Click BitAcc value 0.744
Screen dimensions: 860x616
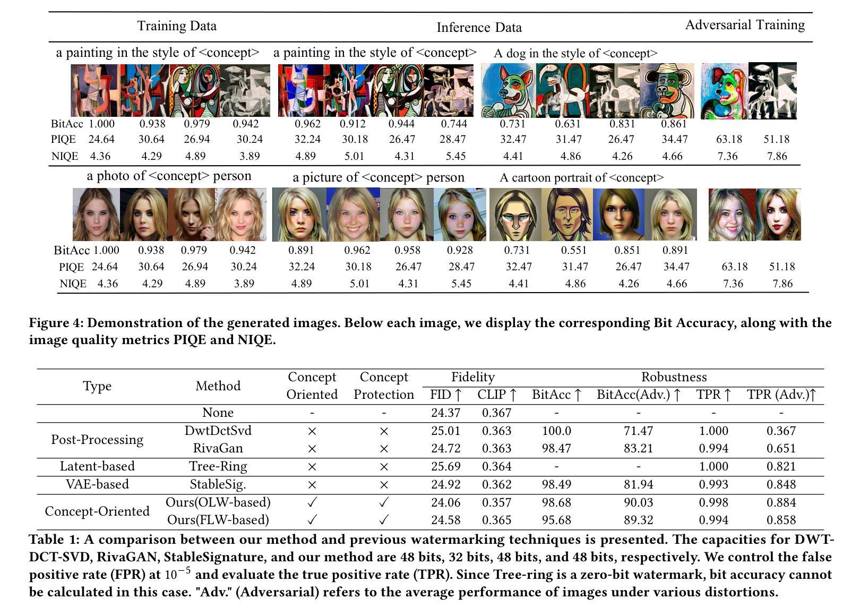point(454,124)
